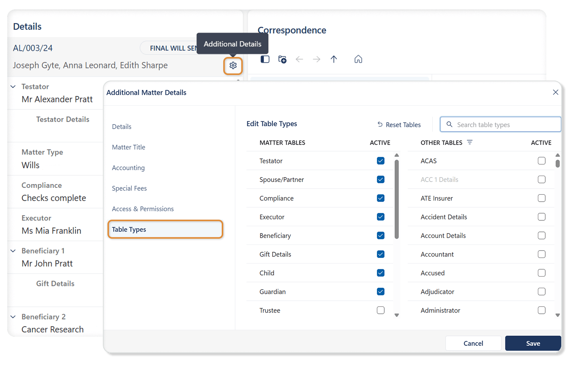588x365 pixels.
Task: Collapse the Beneficiary 1 section
Action: (13, 251)
